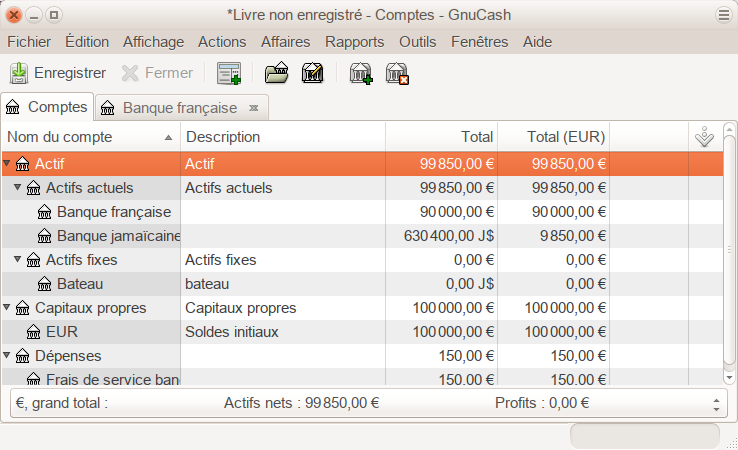The height and width of the screenshot is (450, 738).
Task: Open the Rapports menu
Action: point(354,42)
